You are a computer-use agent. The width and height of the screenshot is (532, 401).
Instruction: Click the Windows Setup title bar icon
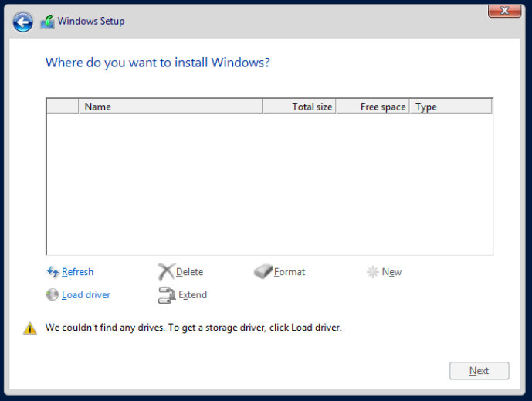47,22
